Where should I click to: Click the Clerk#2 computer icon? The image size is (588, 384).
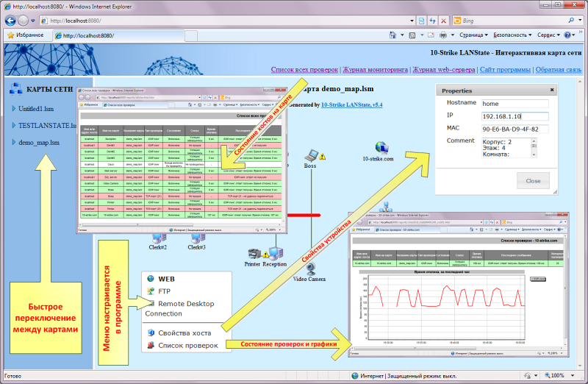tap(159, 238)
